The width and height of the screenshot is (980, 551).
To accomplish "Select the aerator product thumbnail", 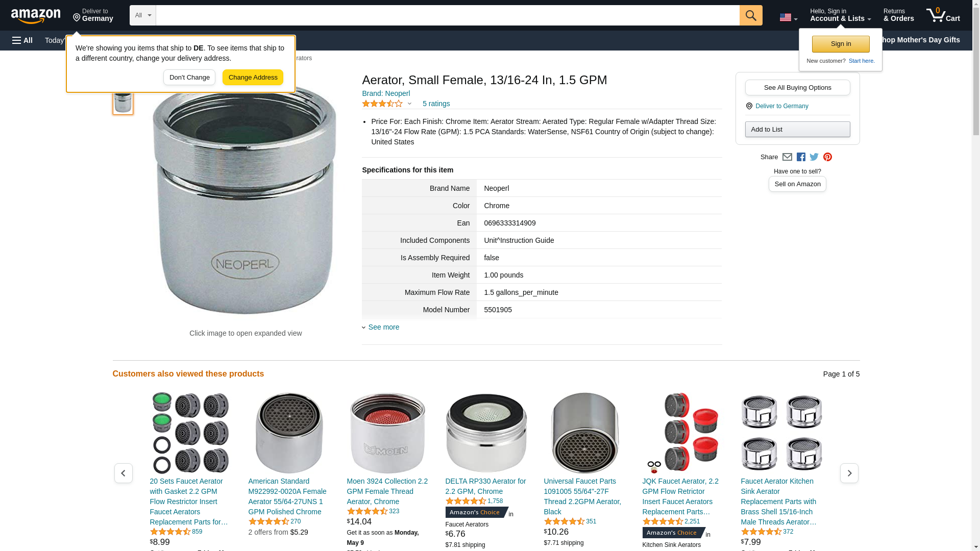I will (123, 102).
